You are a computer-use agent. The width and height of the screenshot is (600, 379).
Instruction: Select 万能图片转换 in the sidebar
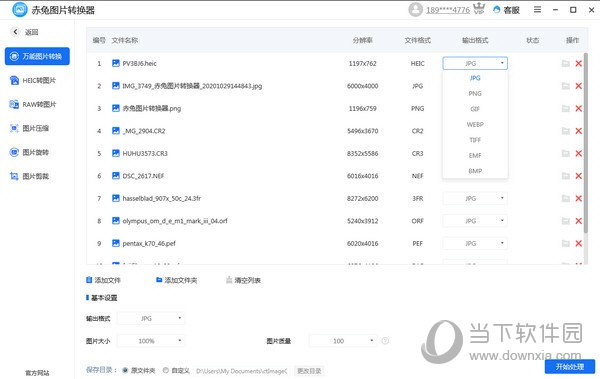[37, 56]
